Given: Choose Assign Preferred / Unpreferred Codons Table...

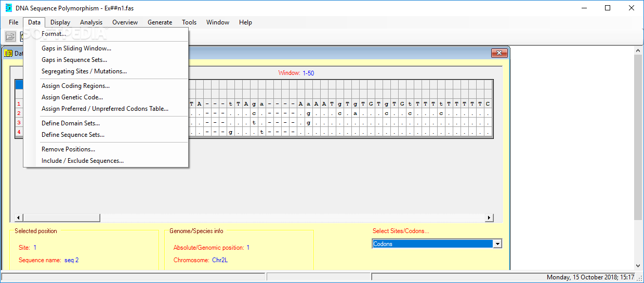Looking at the screenshot, I should pos(106,109).
